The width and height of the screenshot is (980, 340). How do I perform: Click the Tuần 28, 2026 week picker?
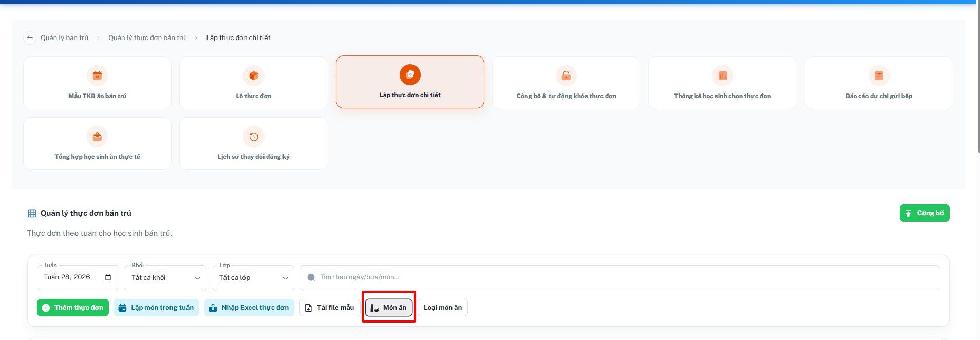coord(78,277)
